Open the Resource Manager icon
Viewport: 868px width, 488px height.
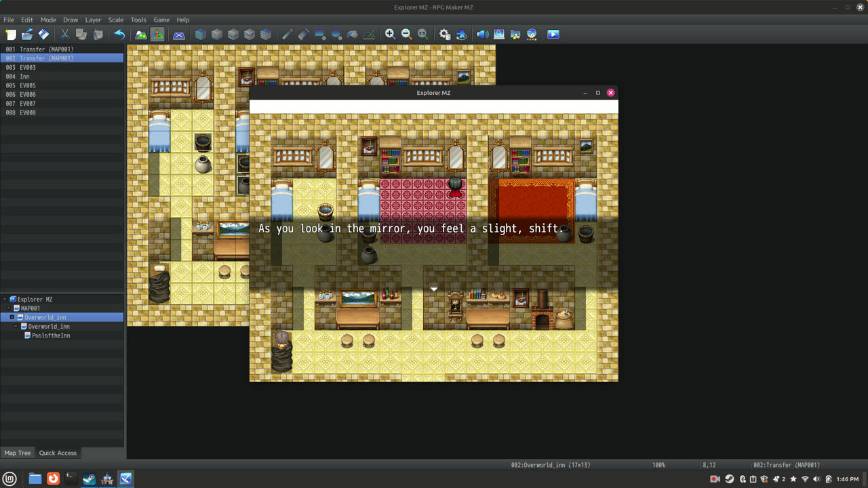point(515,35)
